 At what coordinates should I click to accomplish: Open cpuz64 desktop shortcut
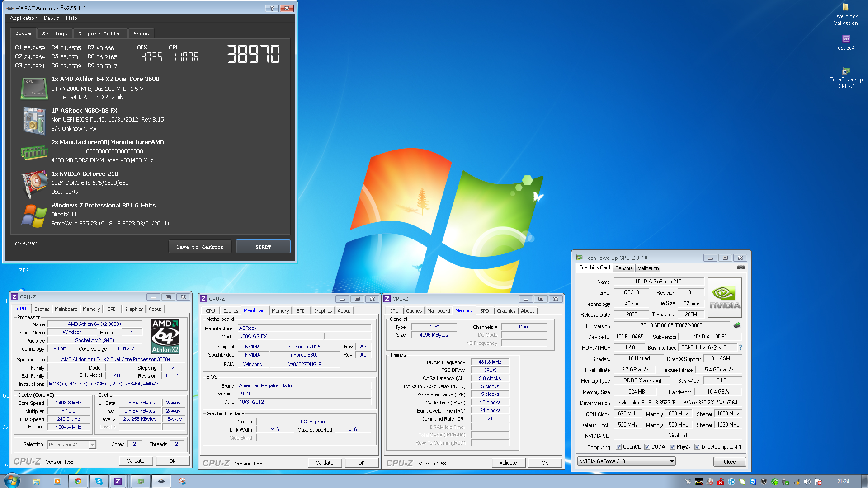pyautogui.click(x=845, y=43)
